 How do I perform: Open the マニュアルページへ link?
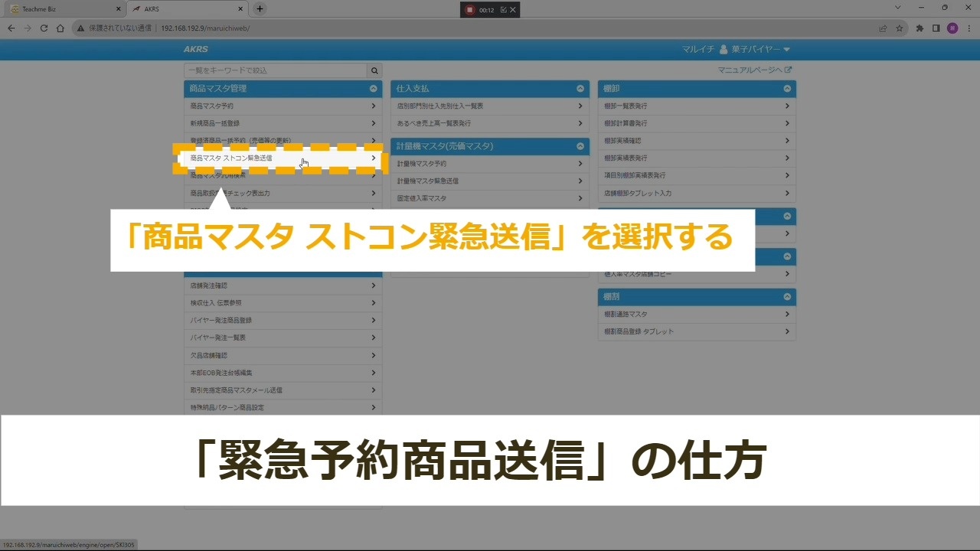tap(754, 70)
